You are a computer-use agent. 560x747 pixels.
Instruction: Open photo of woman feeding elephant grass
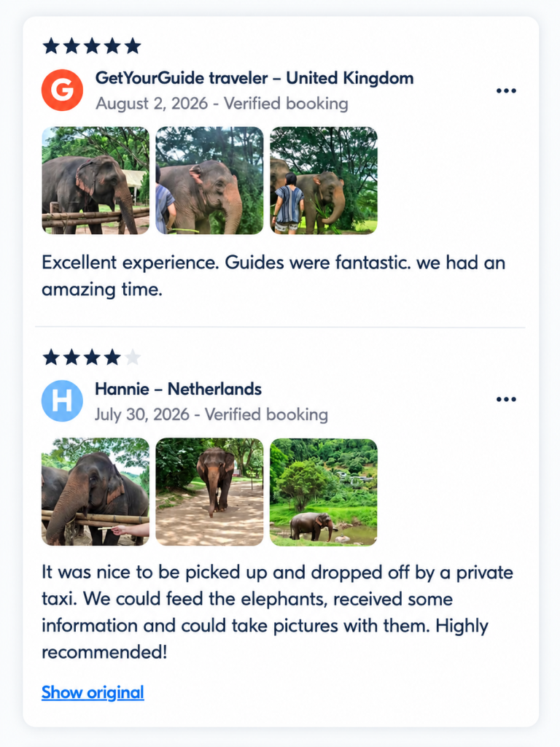pyautogui.click(x=324, y=181)
